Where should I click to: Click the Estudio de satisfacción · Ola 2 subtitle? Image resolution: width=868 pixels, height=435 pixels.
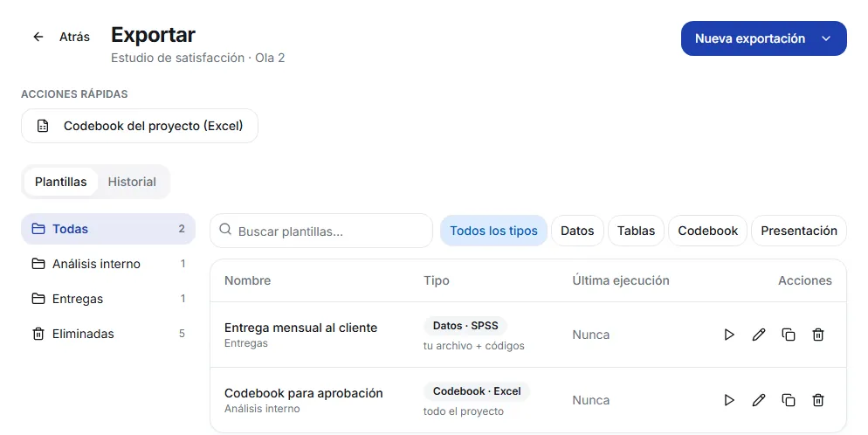(x=197, y=58)
